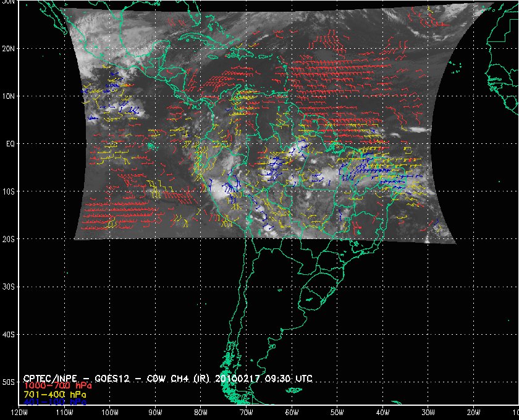
Task: Click the 50W longitude label
Action: [x=337, y=413]
